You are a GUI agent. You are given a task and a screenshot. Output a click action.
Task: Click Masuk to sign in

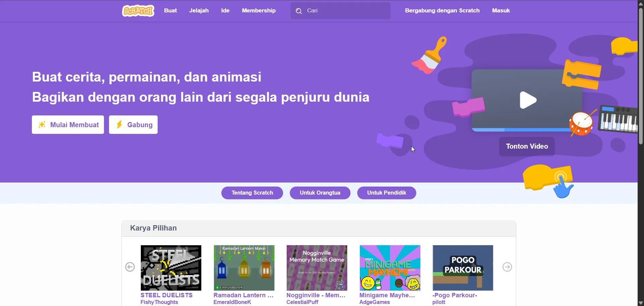(x=501, y=10)
